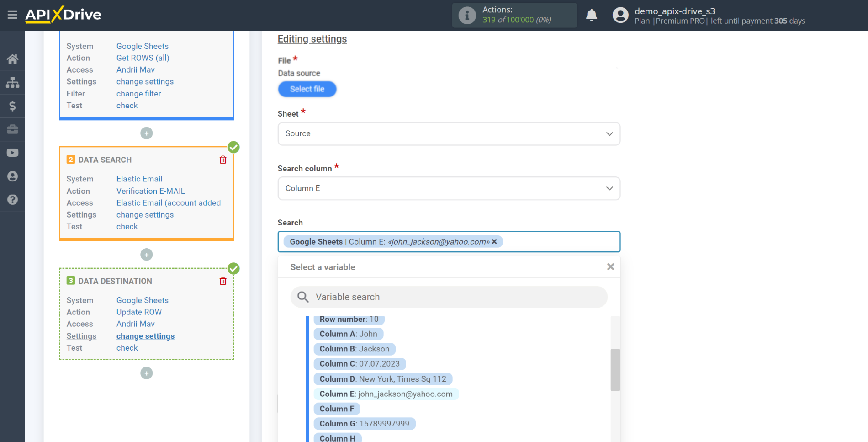Open help question mark icon
Screen dimensions: 868x442
tap(12, 200)
